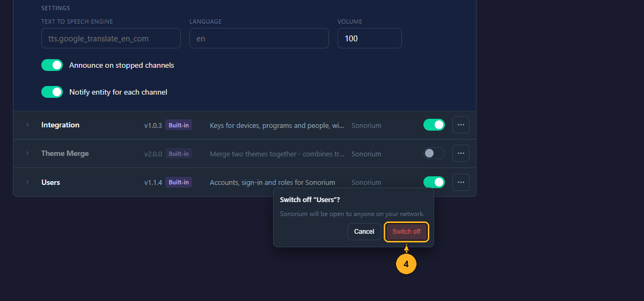Select the Integration plugin name
This screenshot has height=301, width=644.
coord(60,125)
